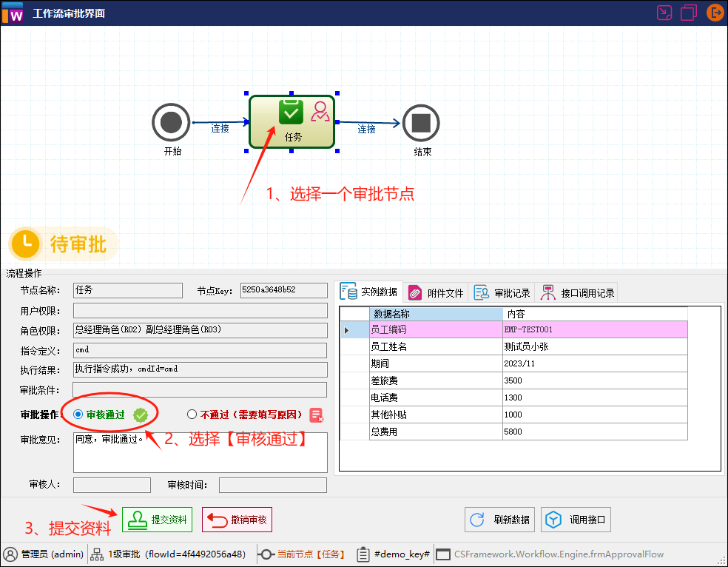The image size is (728, 567).
Task: Open the 接口调用记录 tab
Action: coord(577,293)
